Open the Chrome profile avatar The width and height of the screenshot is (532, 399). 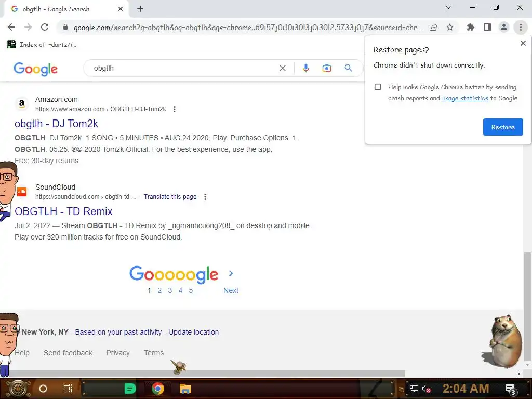504,27
